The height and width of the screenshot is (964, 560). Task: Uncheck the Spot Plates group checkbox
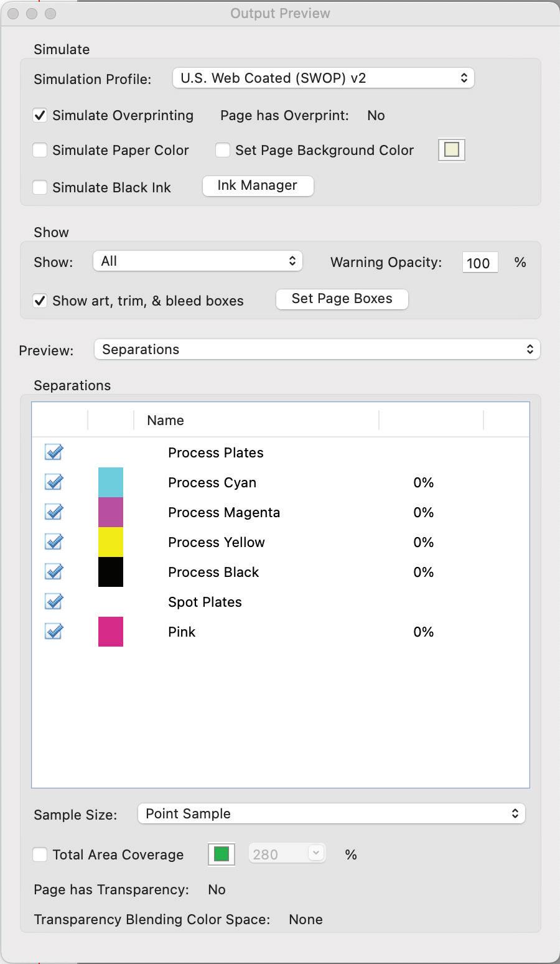tap(54, 602)
